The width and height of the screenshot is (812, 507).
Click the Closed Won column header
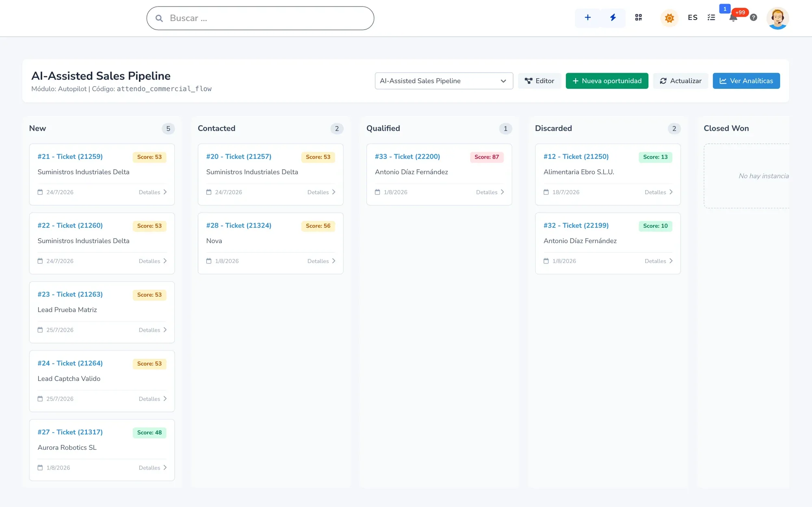[x=726, y=128]
